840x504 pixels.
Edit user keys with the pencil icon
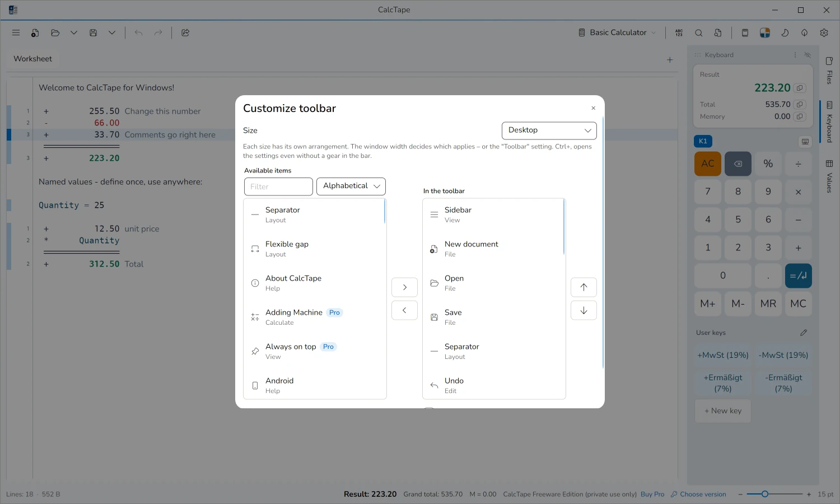click(804, 333)
